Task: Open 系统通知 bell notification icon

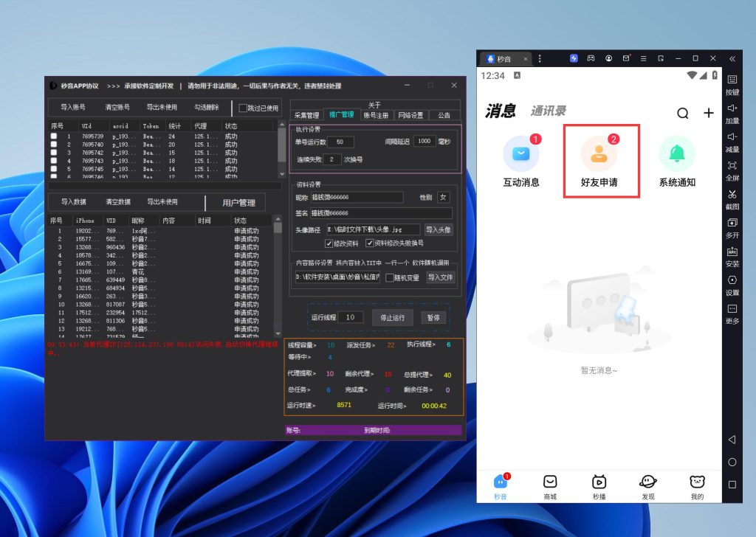Action: tap(676, 153)
